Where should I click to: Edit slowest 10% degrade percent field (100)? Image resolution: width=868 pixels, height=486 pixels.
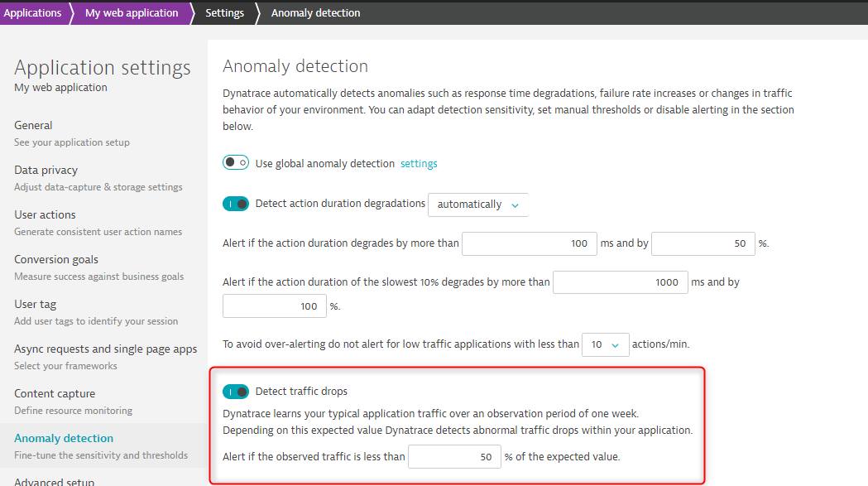[x=275, y=306]
